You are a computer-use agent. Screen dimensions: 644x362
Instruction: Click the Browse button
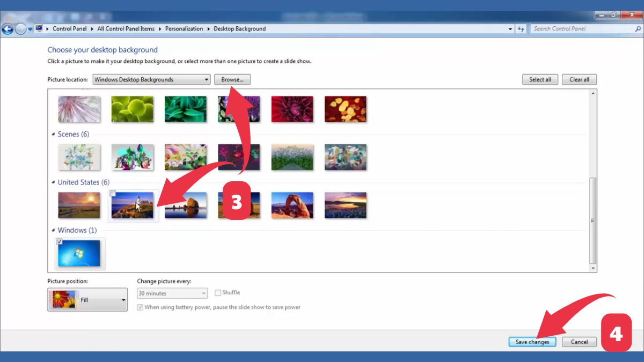[x=232, y=79]
